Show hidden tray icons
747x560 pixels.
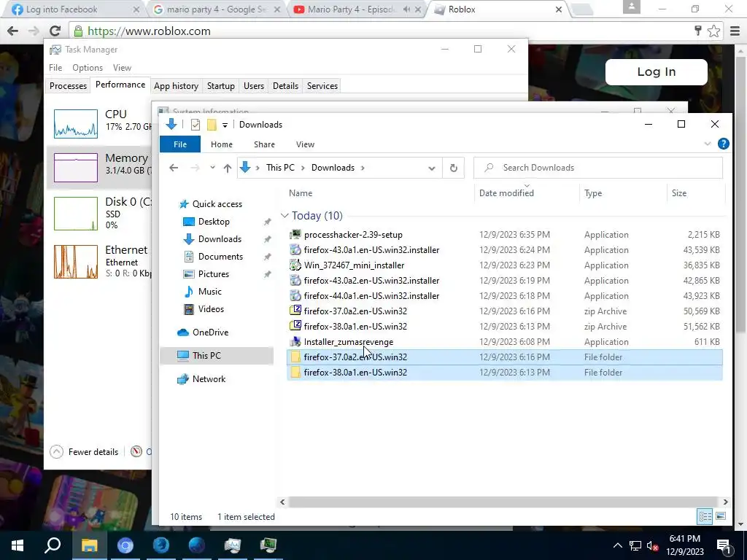617,545
